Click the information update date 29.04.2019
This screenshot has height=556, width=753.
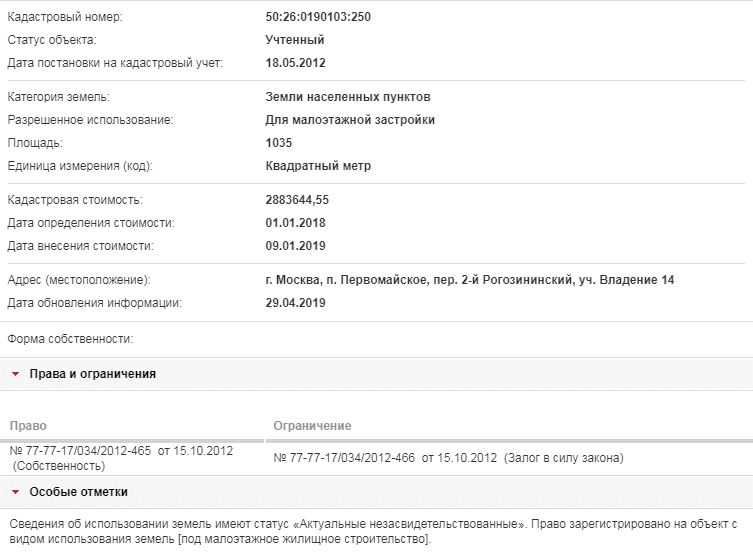pyautogui.click(x=295, y=303)
